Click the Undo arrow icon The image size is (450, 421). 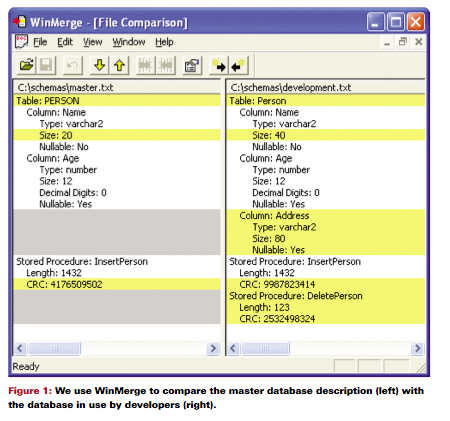[x=73, y=65]
